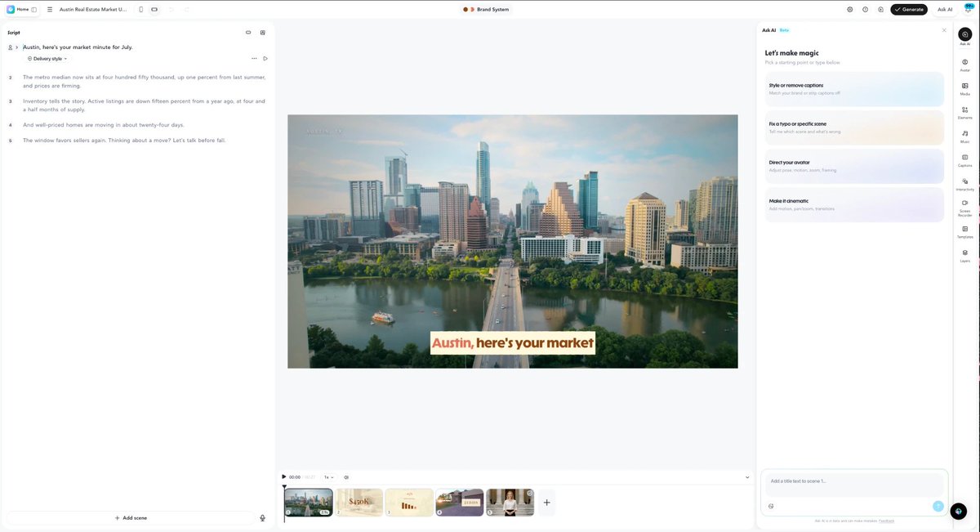Collapse the timeline with chevron
Viewport: 980px width, 532px height.
(747, 477)
